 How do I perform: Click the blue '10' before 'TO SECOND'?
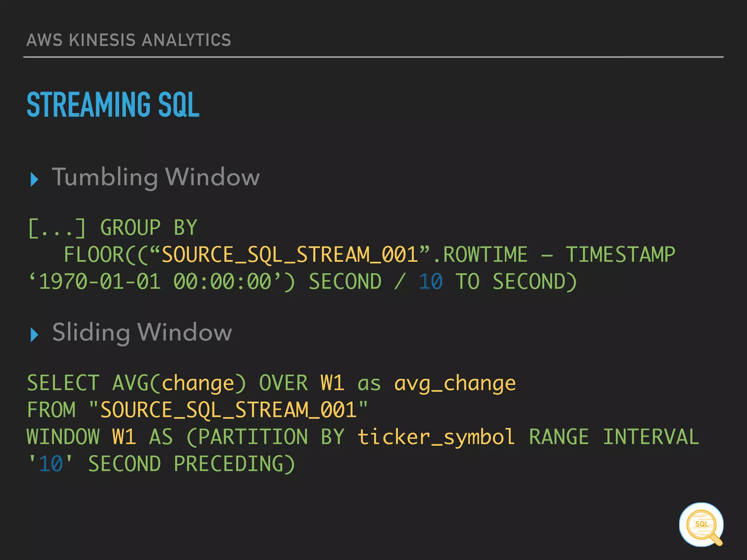431,281
